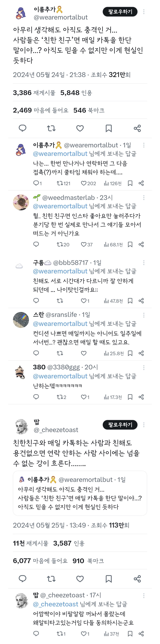Open more options on @weedmasterlab reply
160x644 pixels.
[144, 198]
